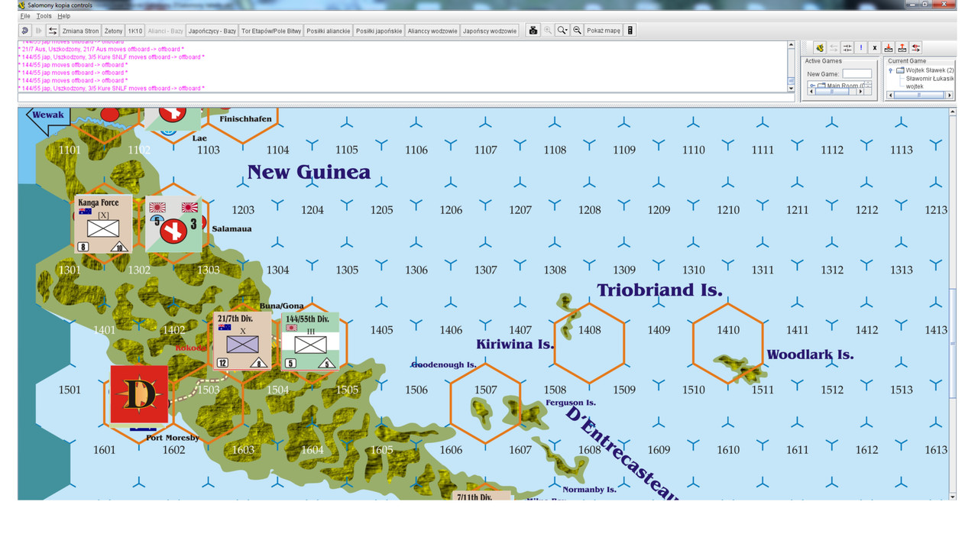Image resolution: width=978 pixels, height=560 pixels.
Task: Open the File menu
Action: (25, 16)
